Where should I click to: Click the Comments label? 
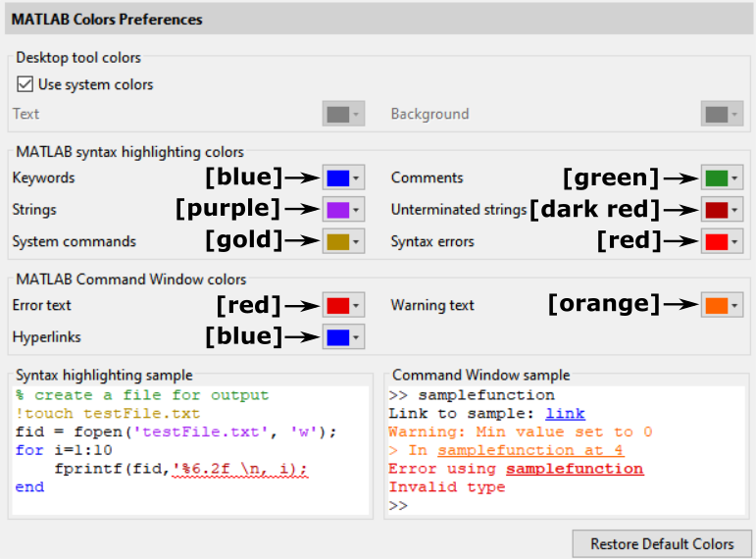click(x=427, y=178)
